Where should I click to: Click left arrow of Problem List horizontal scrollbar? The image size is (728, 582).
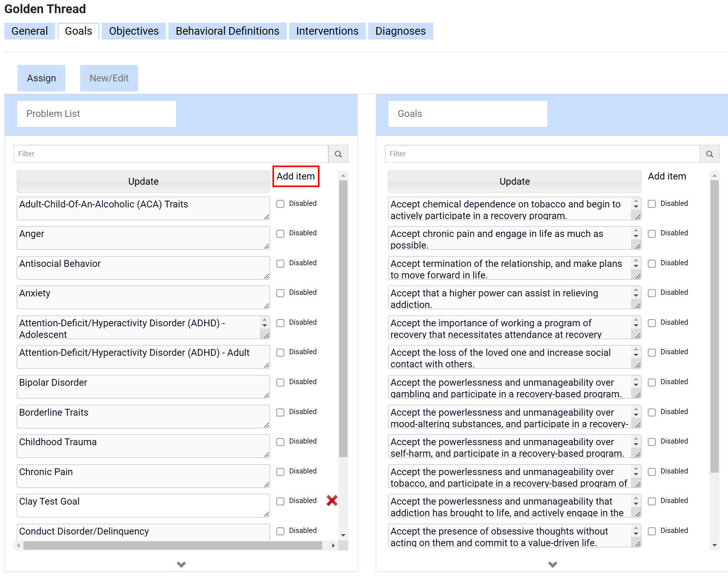point(18,545)
